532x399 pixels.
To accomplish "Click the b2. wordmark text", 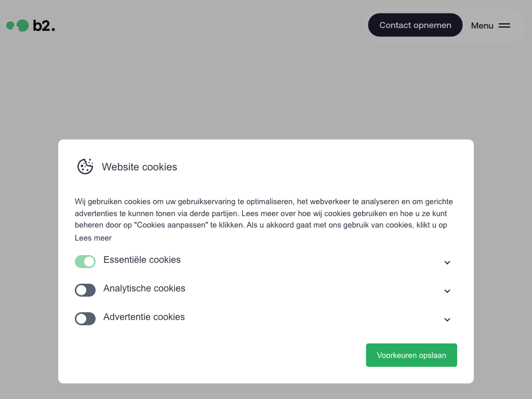I will click(44, 25).
